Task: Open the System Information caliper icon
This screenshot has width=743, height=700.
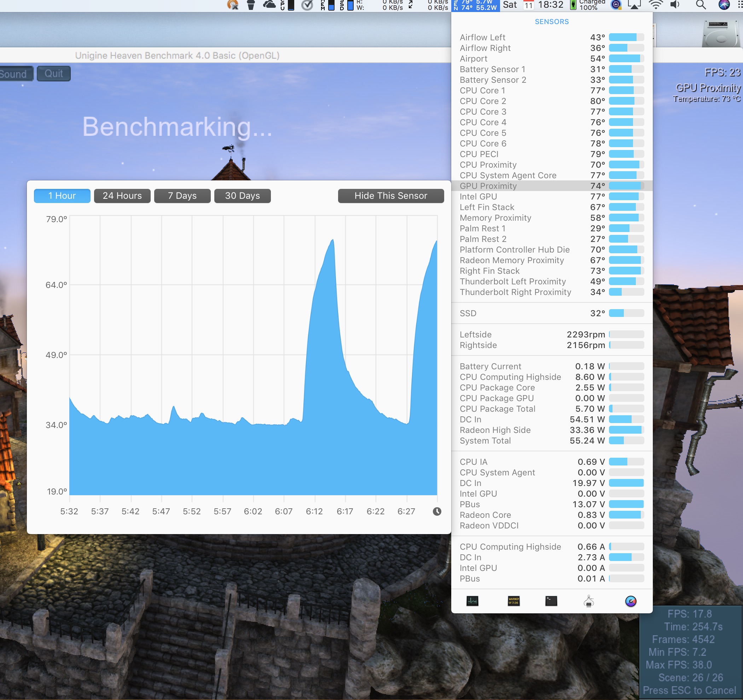Action: (589, 601)
